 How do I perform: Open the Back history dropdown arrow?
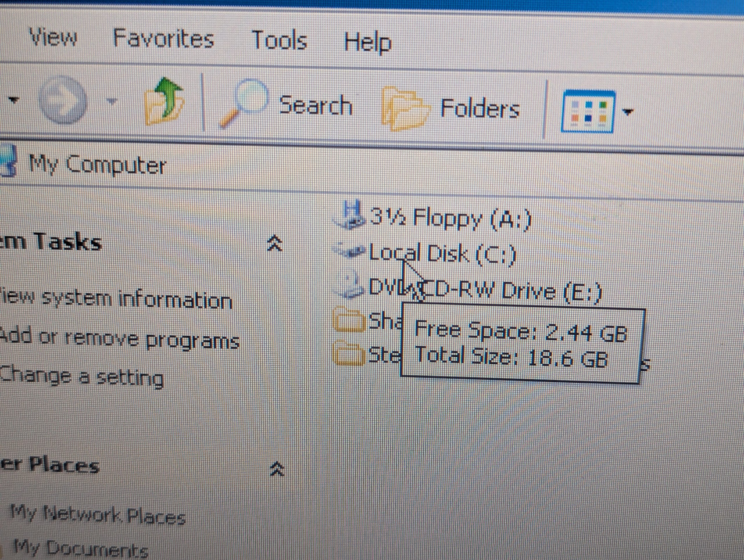pyautogui.click(x=13, y=100)
